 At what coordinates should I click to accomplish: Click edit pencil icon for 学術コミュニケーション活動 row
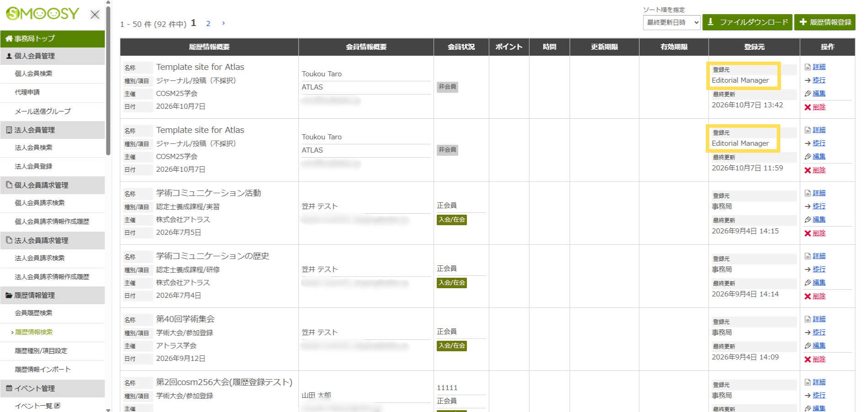(x=808, y=220)
